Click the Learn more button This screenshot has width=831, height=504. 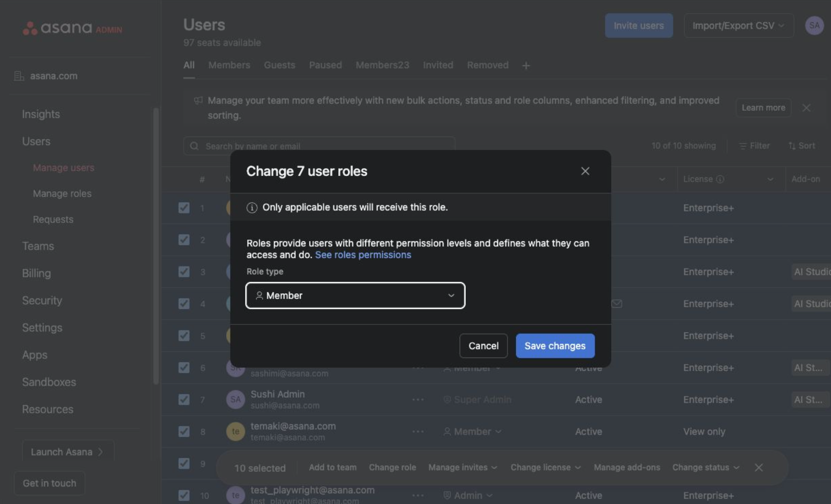763,108
